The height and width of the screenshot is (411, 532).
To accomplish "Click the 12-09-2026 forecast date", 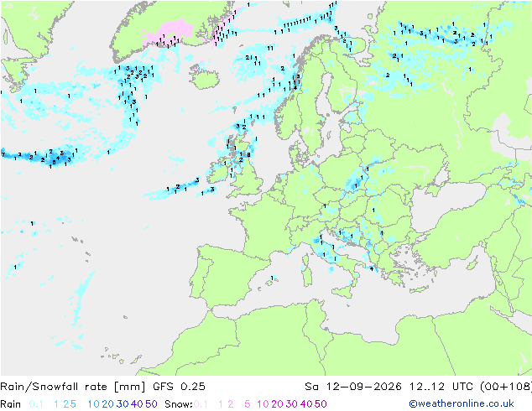I will coord(363,387).
